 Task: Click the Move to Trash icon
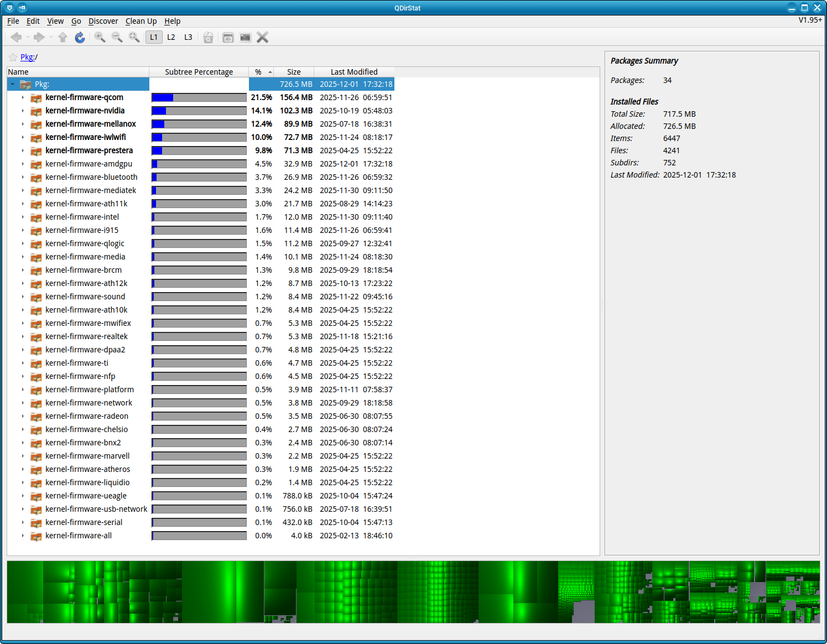pyautogui.click(x=208, y=37)
